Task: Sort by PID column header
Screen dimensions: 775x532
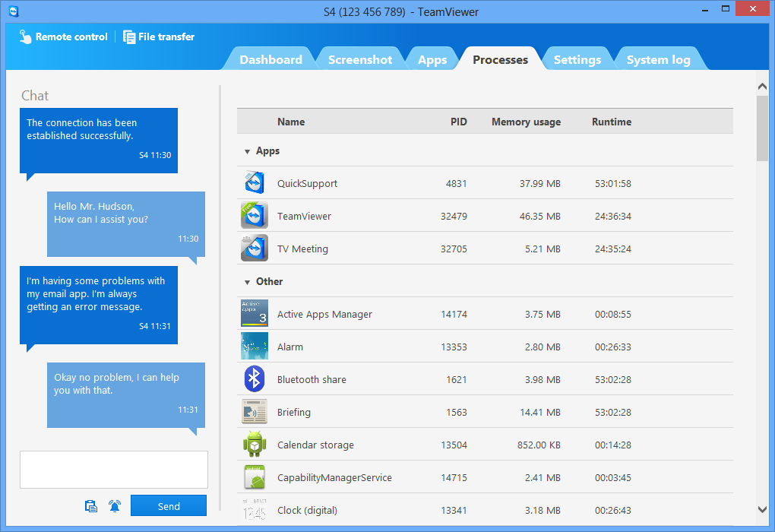Action: coord(459,122)
